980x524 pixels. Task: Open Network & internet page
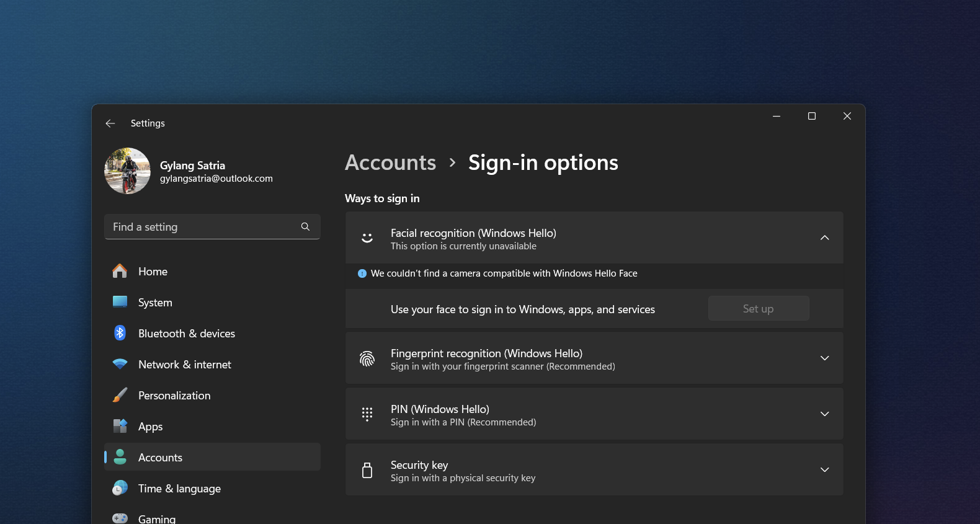212,364
